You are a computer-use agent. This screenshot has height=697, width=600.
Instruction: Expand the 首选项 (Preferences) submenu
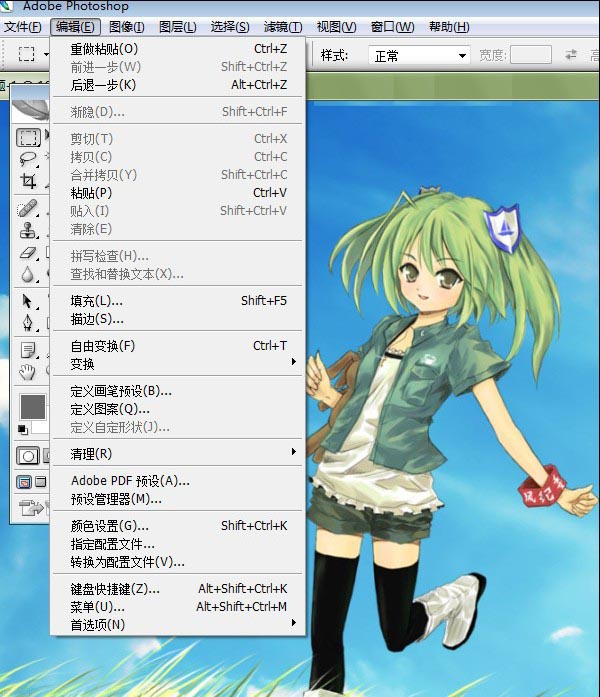click(x=180, y=625)
